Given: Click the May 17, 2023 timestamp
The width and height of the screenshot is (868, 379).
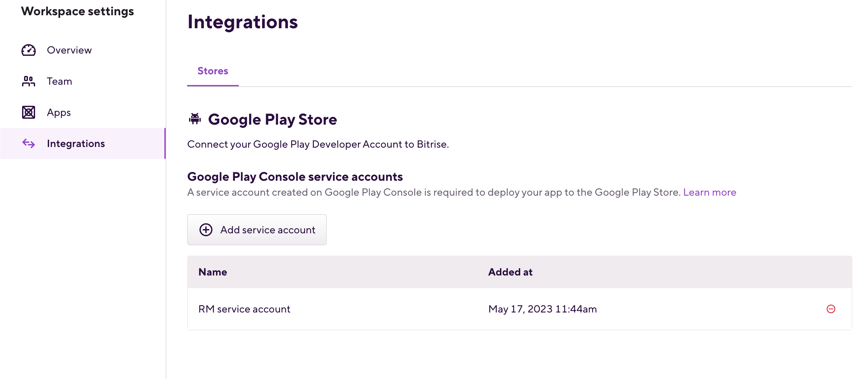Looking at the screenshot, I should click(x=542, y=309).
